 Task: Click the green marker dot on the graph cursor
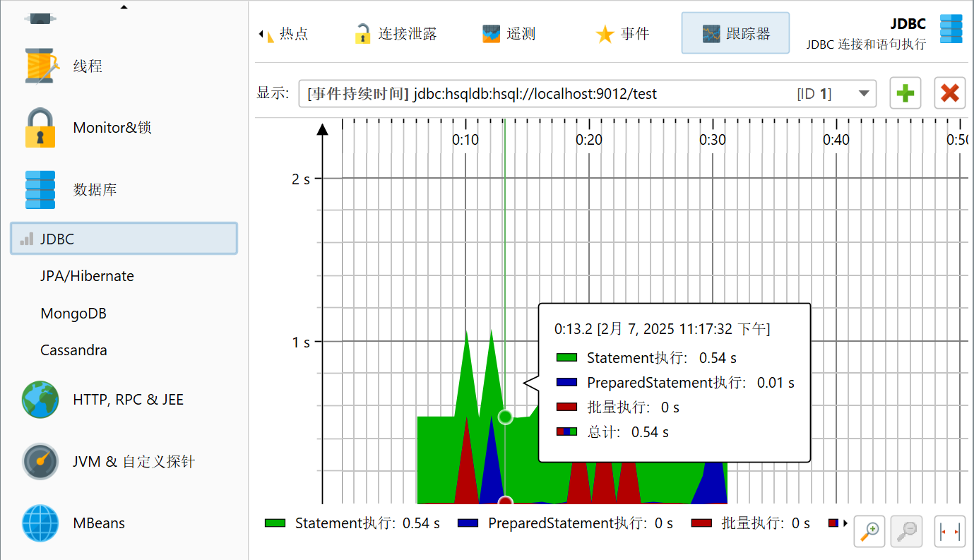coord(505,417)
